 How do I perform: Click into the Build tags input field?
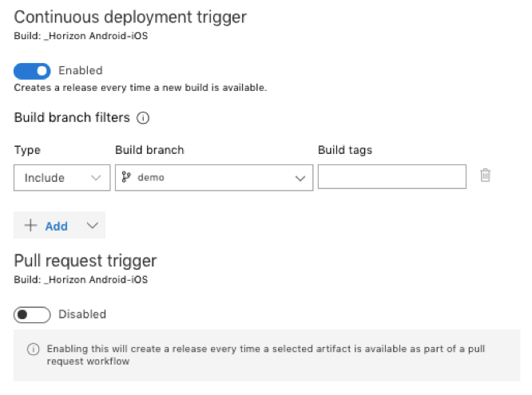pos(392,176)
